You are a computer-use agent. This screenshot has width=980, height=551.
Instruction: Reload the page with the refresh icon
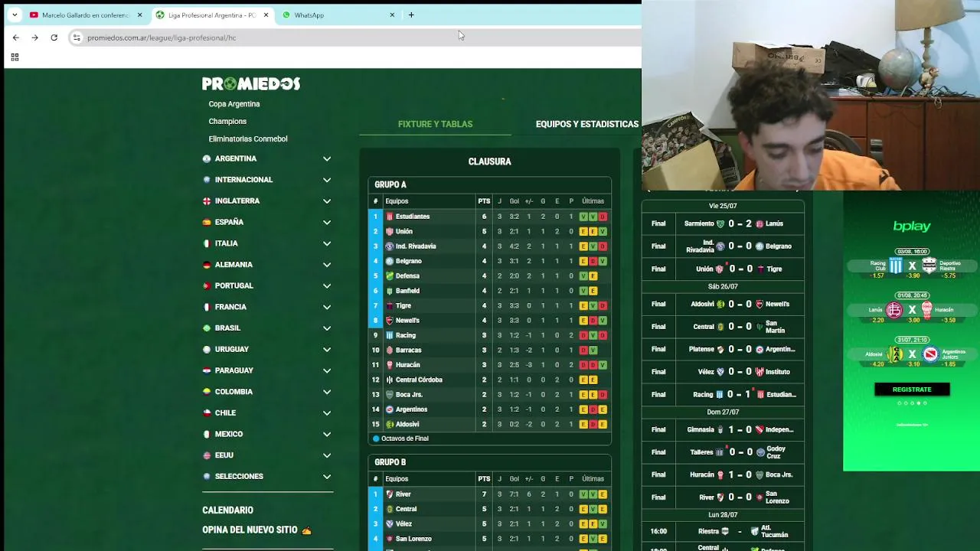[54, 37]
